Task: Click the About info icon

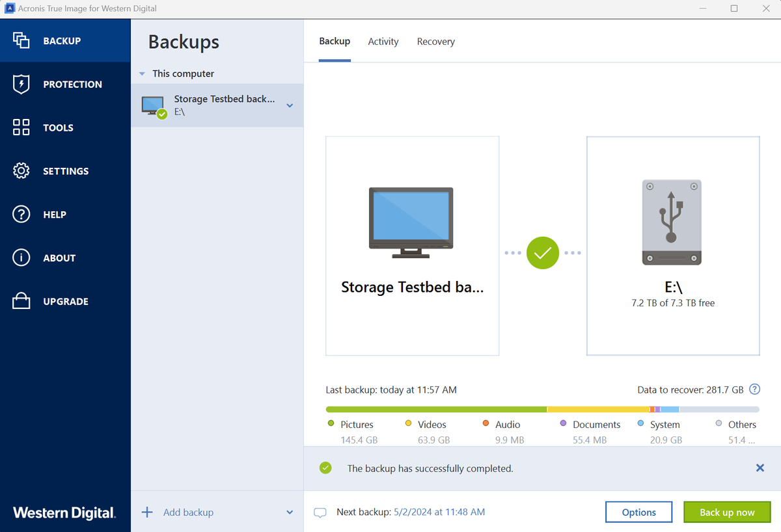Action: (x=21, y=258)
